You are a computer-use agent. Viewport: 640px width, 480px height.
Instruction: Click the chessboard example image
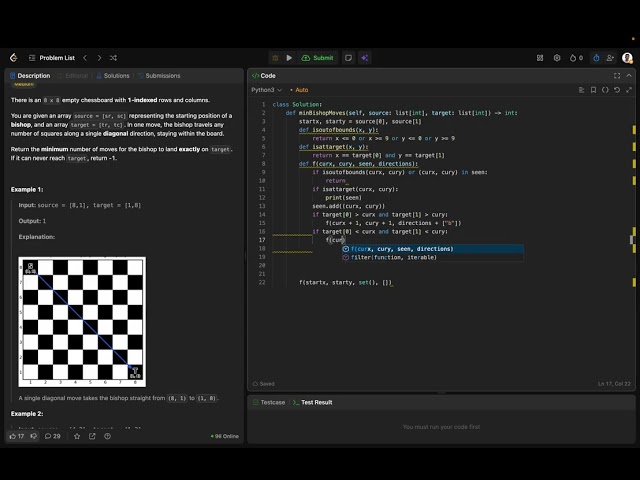[82, 322]
